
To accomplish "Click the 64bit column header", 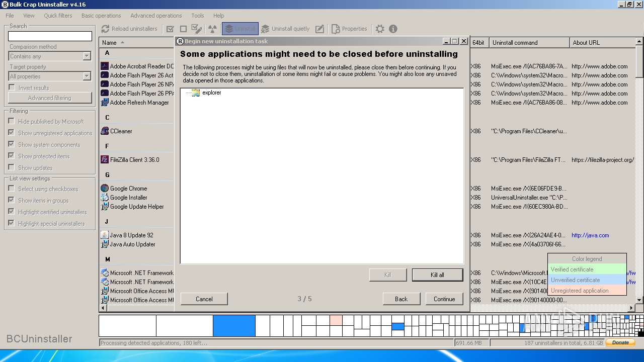I will (479, 43).
